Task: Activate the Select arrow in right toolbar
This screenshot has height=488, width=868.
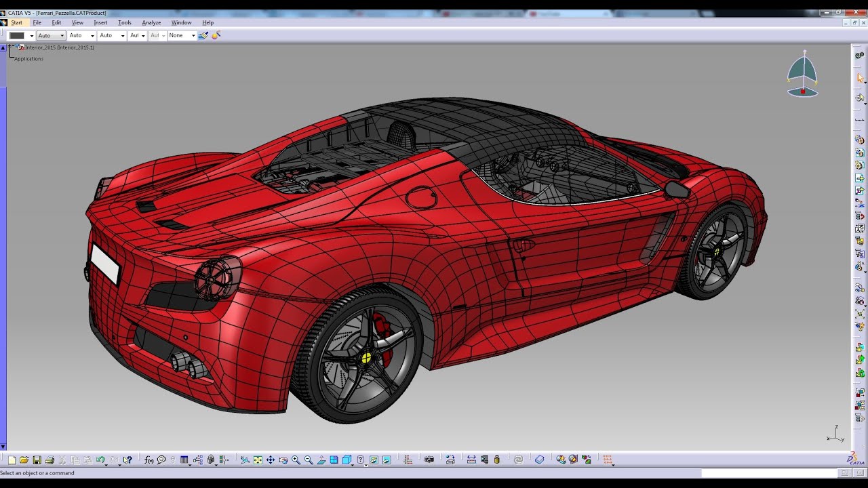Action: click(860, 79)
